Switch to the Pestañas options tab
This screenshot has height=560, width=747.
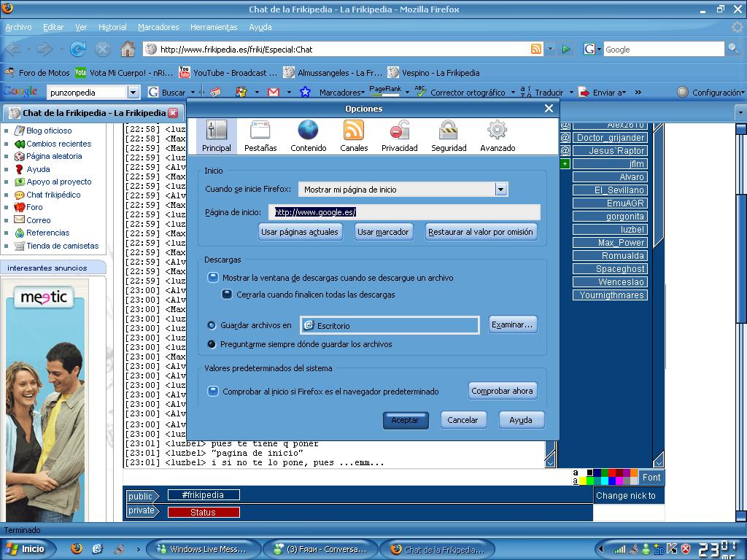[x=260, y=136]
